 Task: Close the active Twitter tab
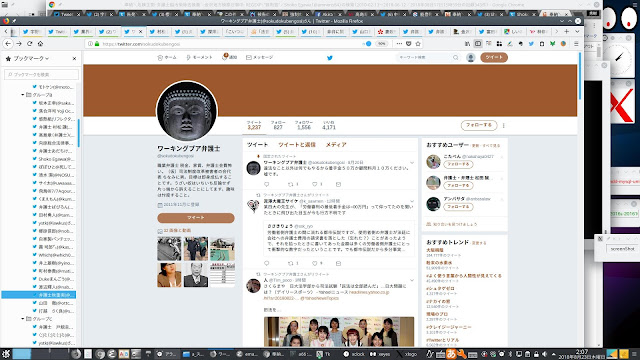pos(141,31)
